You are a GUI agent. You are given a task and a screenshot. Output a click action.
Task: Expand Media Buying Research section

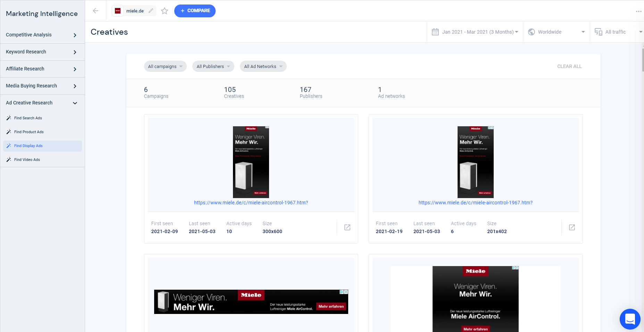pyautogui.click(x=42, y=86)
